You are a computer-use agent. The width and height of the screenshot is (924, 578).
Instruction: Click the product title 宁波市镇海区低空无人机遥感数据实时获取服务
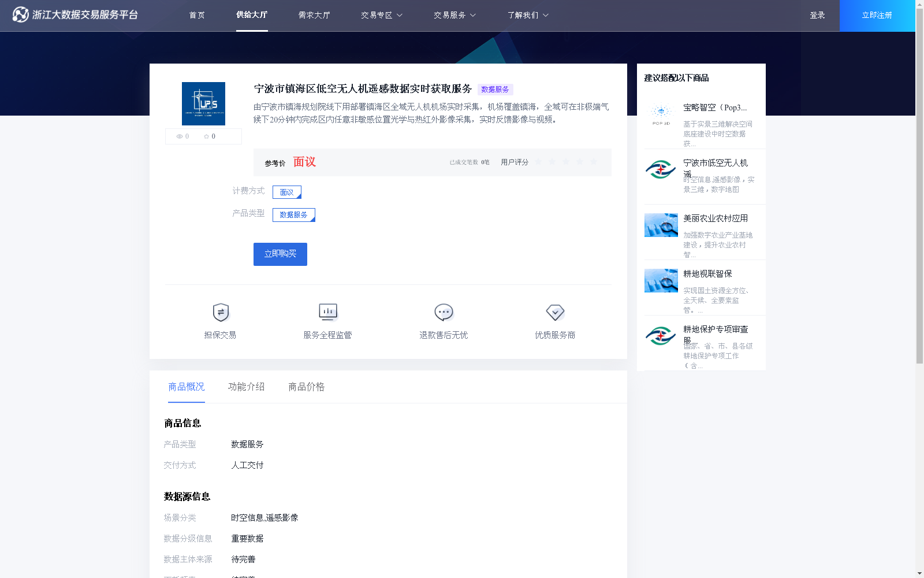point(363,89)
